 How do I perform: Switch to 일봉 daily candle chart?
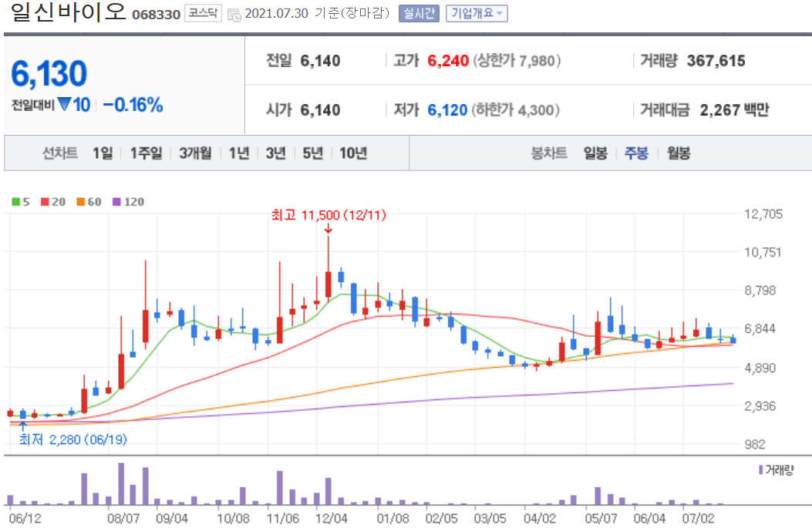(595, 153)
